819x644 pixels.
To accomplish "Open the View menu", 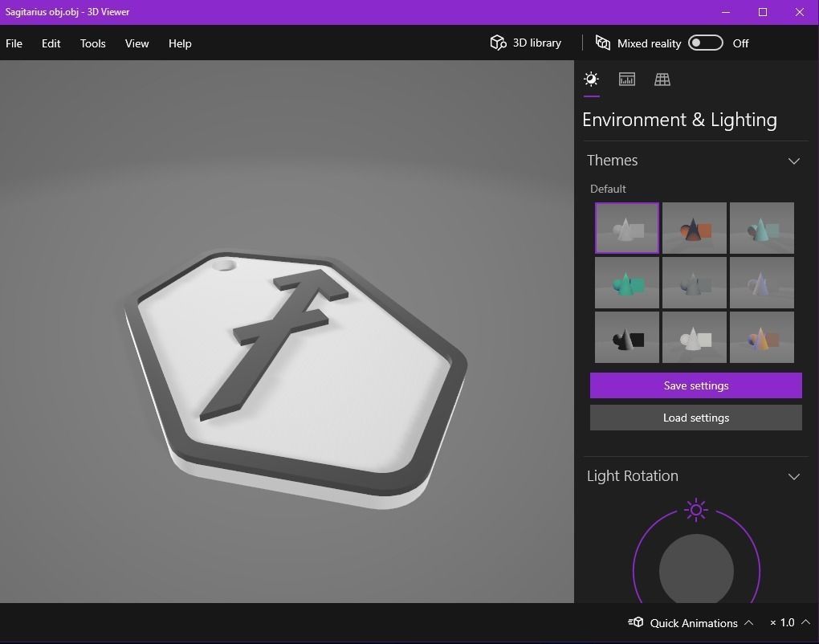I will coord(136,43).
